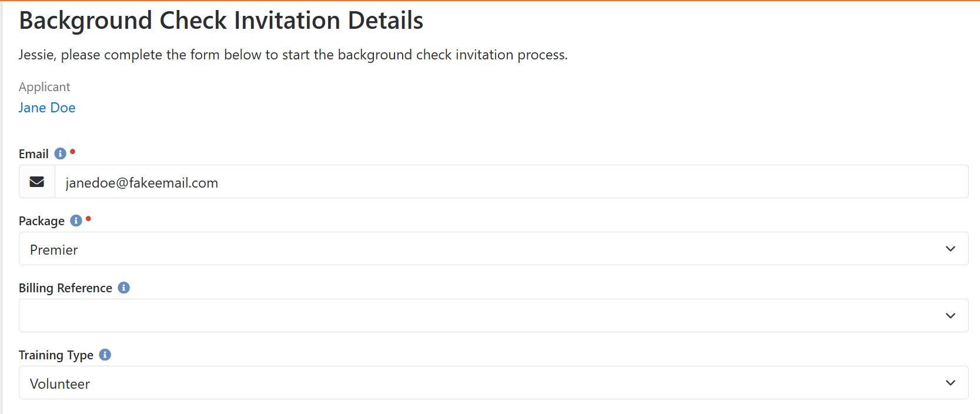Click the Background Check Invitation Details heading

[221, 21]
